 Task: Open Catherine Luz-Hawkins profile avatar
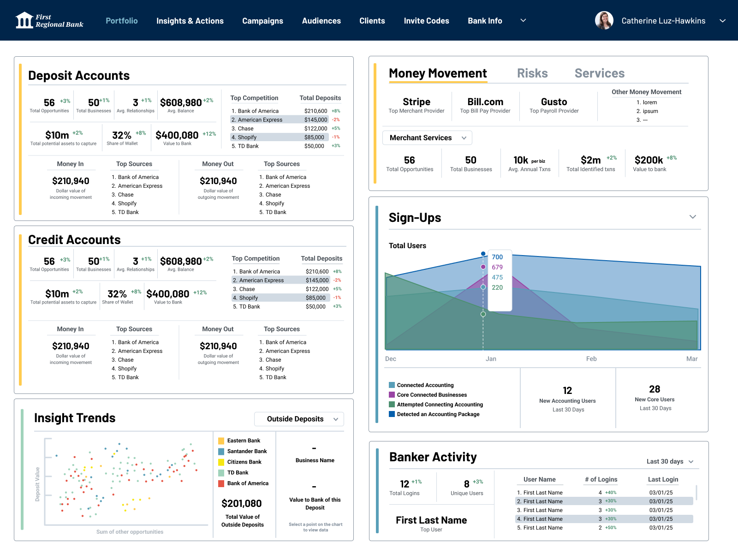[604, 20]
